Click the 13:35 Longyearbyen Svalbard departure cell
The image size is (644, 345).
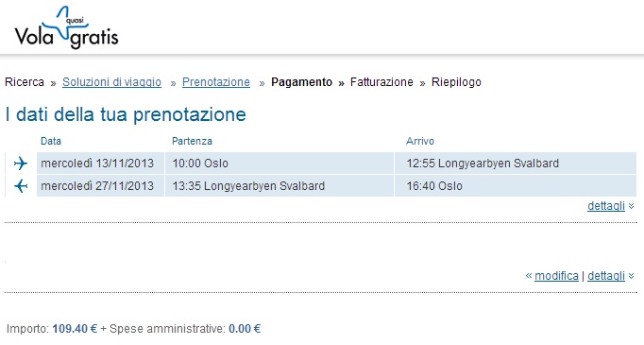point(280,186)
